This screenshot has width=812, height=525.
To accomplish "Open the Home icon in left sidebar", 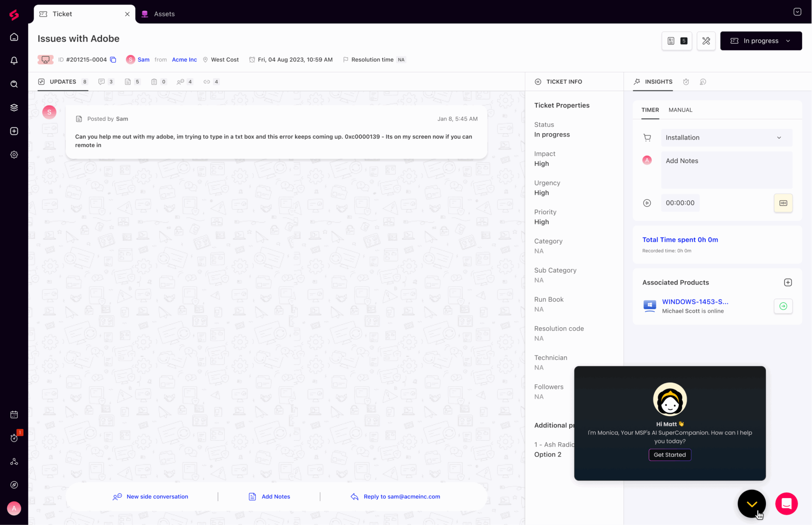I will (14, 37).
